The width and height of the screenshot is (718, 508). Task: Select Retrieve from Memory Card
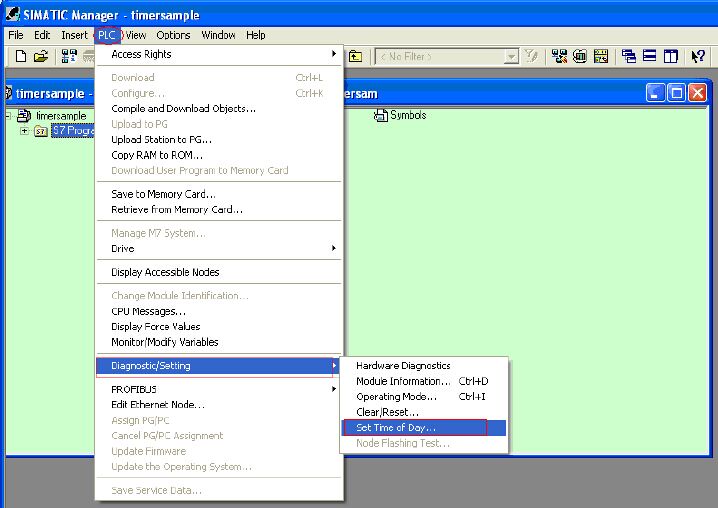coord(219,209)
